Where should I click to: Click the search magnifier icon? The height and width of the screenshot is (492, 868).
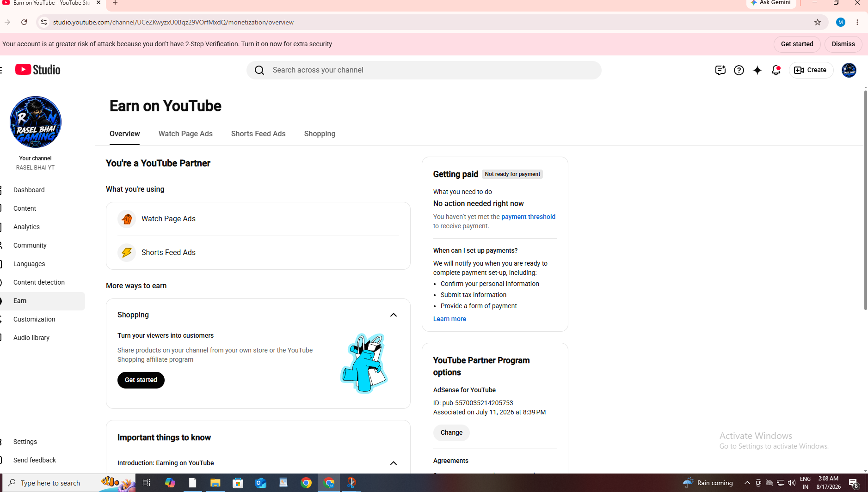pyautogui.click(x=259, y=70)
